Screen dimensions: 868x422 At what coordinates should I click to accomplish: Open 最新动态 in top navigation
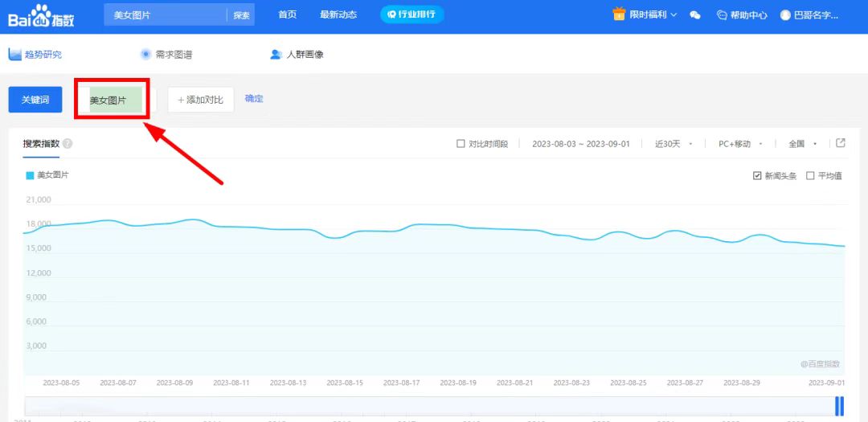point(338,15)
